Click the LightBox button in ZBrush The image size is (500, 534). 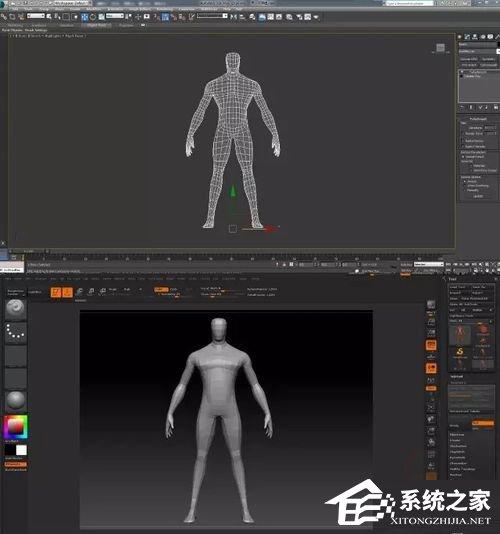[35, 292]
